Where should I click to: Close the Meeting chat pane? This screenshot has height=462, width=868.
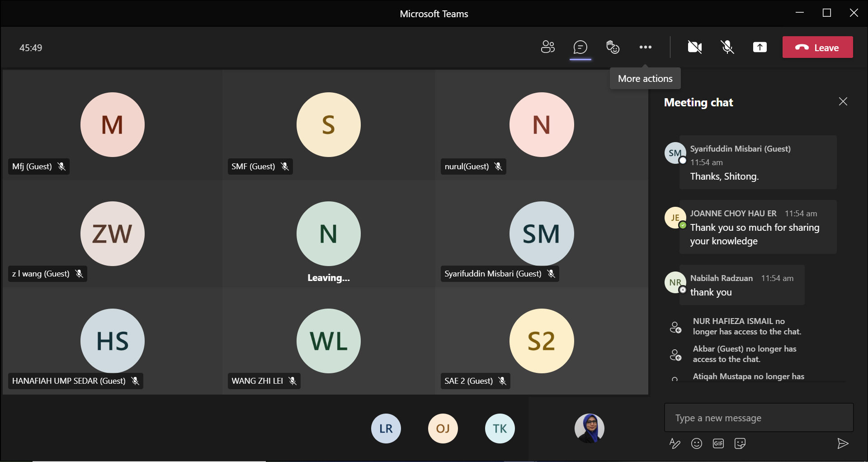point(843,101)
